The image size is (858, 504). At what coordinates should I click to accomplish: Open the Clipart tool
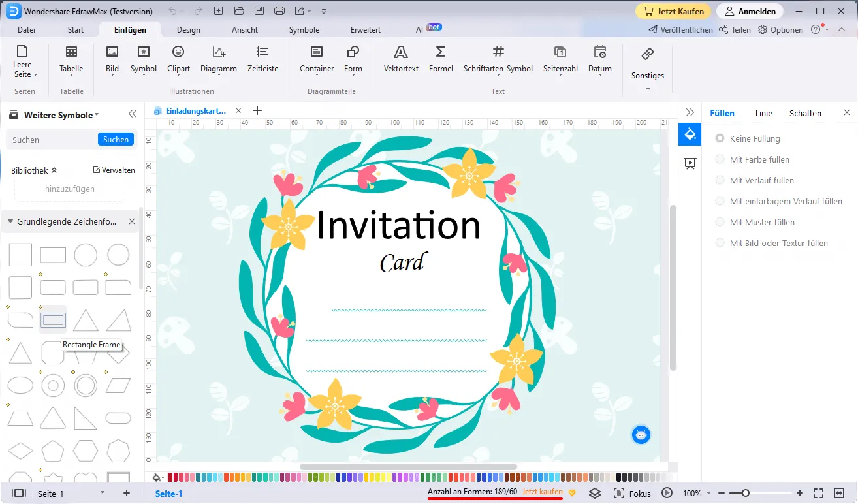pyautogui.click(x=178, y=52)
